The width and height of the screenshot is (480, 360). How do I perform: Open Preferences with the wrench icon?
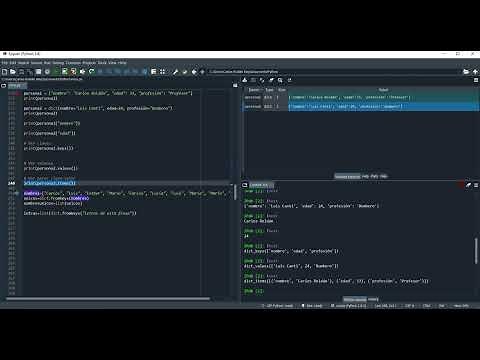pyautogui.click(x=175, y=72)
